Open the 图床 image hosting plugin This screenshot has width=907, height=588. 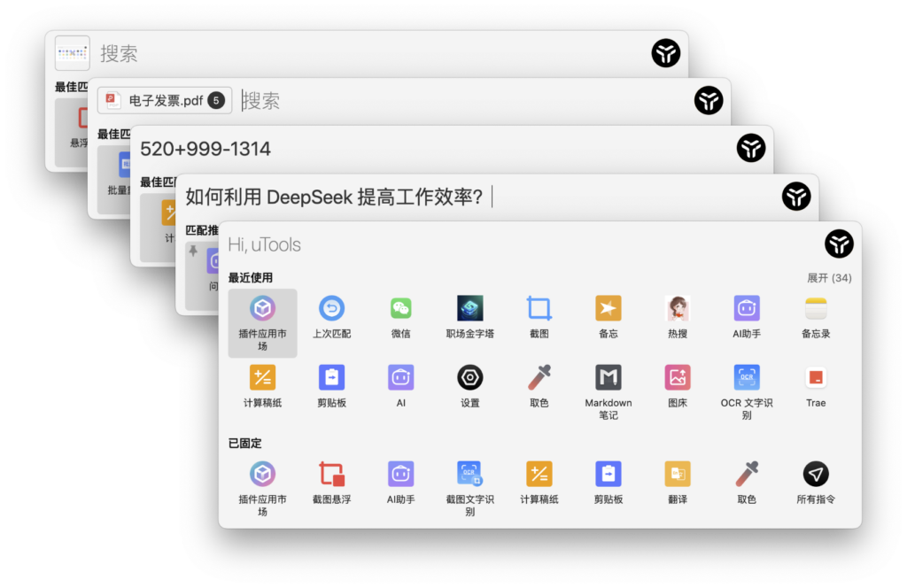click(x=677, y=378)
